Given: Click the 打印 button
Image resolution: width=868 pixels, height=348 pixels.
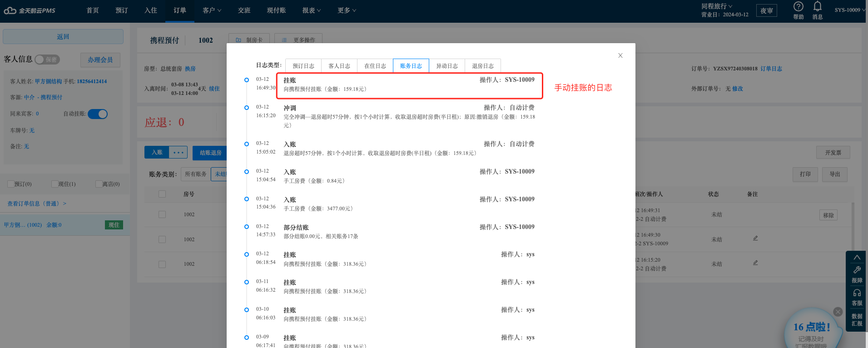Looking at the screenshot, I should pyautogui.click(x=805, y=174).
